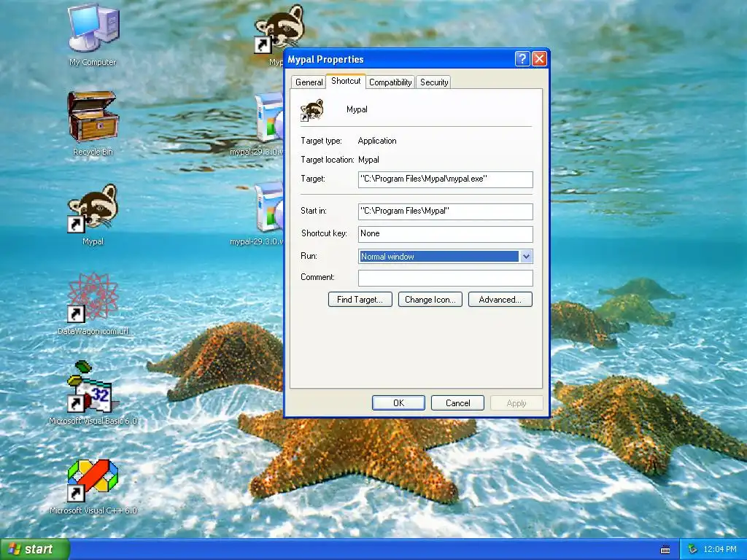Click the 'Target location:' label
747x560 pixels.
click(x=328, y=160)
